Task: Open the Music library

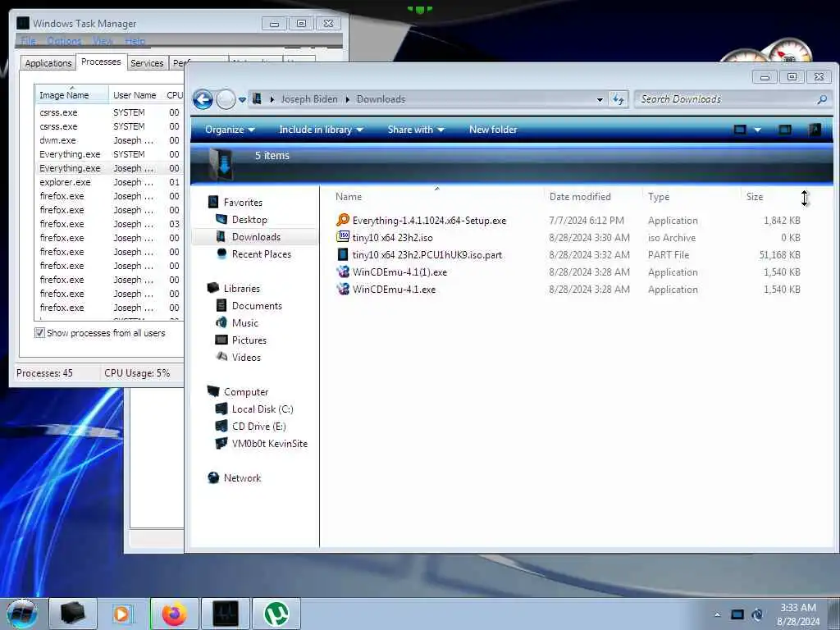Action: pos(244,322)
